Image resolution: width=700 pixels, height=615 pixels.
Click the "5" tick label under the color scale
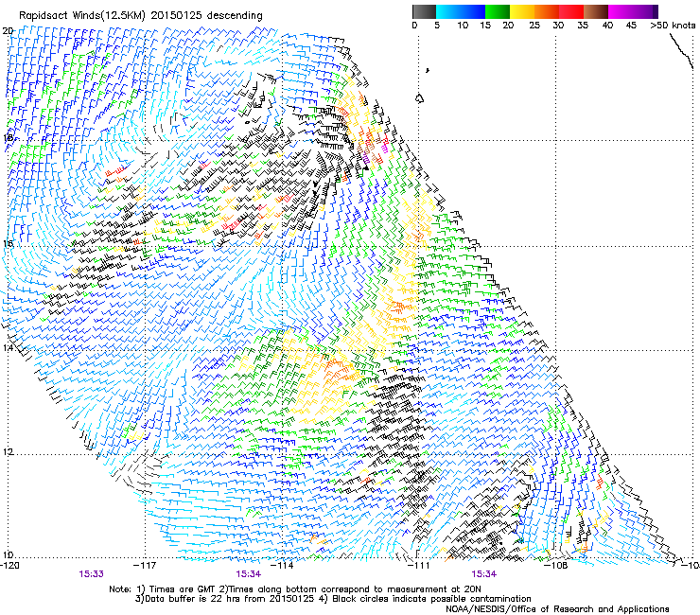click(x=437, y=26)
